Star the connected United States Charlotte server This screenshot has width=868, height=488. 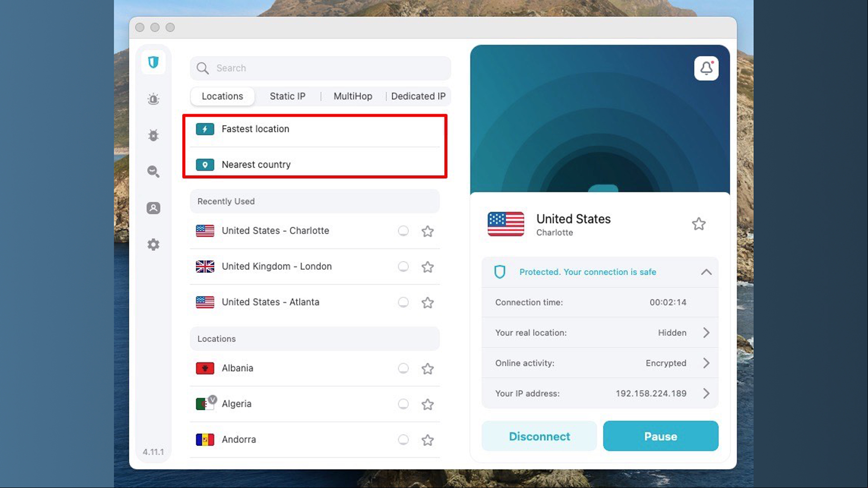click(699, 224)
